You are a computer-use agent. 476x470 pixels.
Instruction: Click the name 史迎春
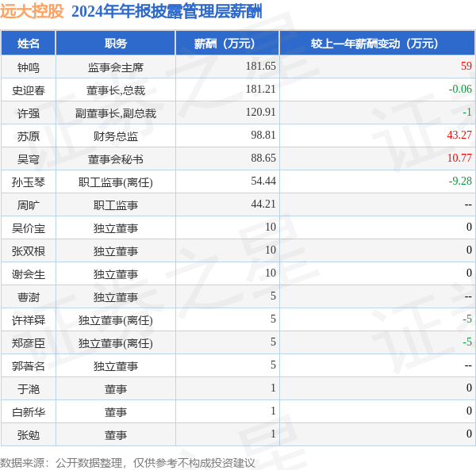click(x=29, y=90)
